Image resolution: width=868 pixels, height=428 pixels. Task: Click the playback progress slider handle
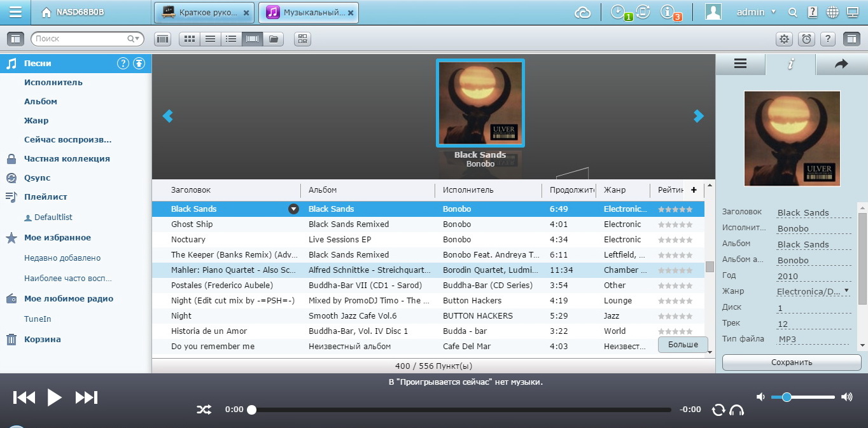(x=251, y=410)
